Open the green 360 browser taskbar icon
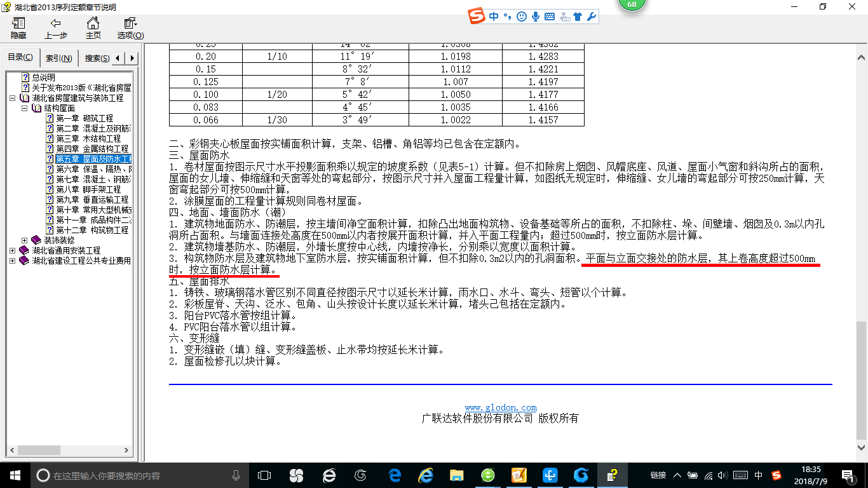The height and width of the screenshot is (488, 868). click(x=487, y=475)
